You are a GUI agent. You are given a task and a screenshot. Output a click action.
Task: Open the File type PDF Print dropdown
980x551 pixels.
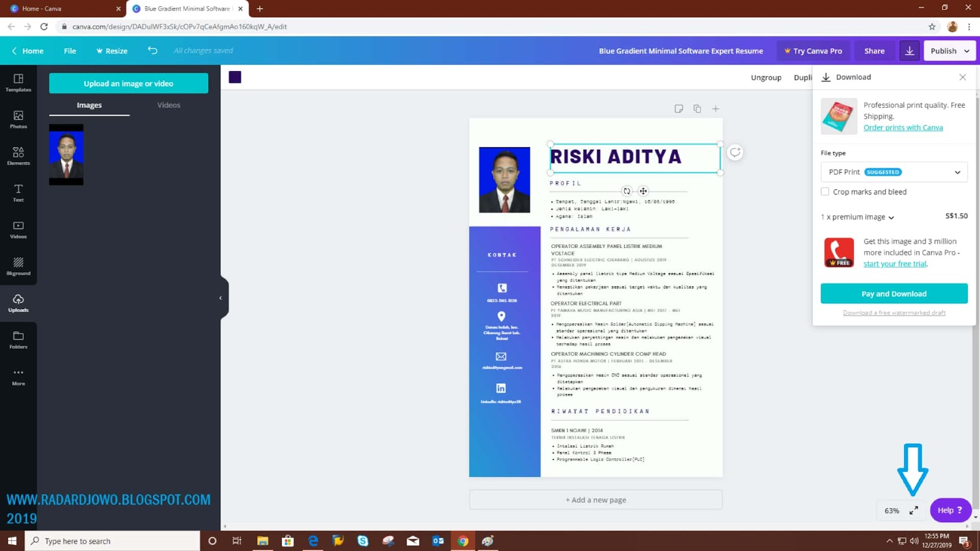894,172
